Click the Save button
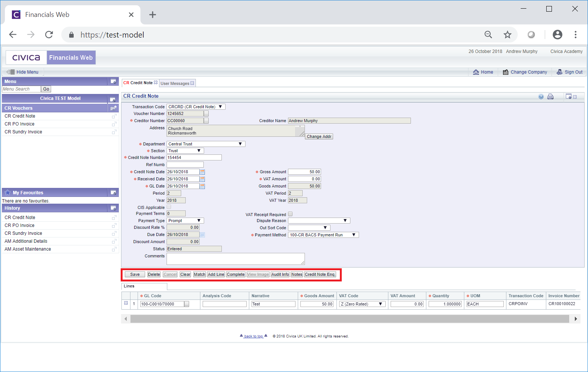 coord(135,274)
